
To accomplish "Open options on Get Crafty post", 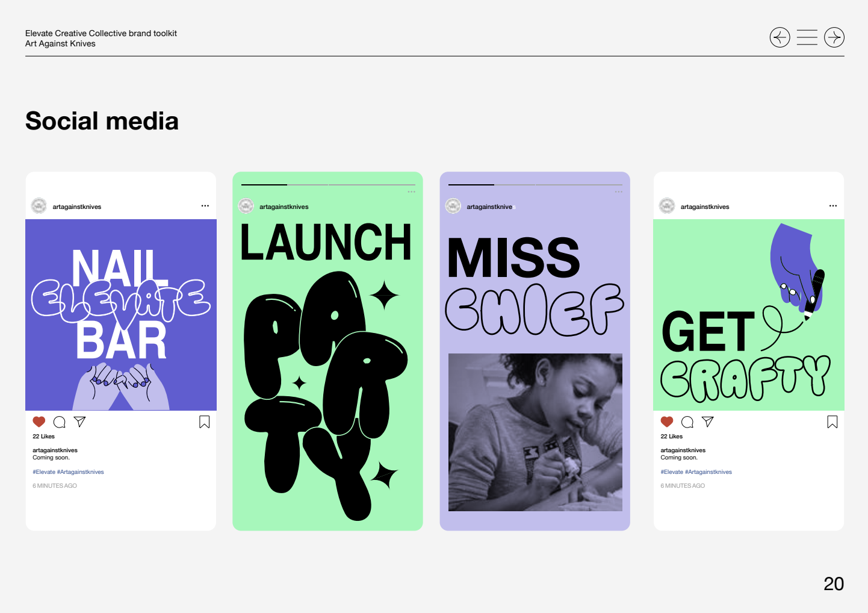I will pyautogui.click(x=833, y=206).
